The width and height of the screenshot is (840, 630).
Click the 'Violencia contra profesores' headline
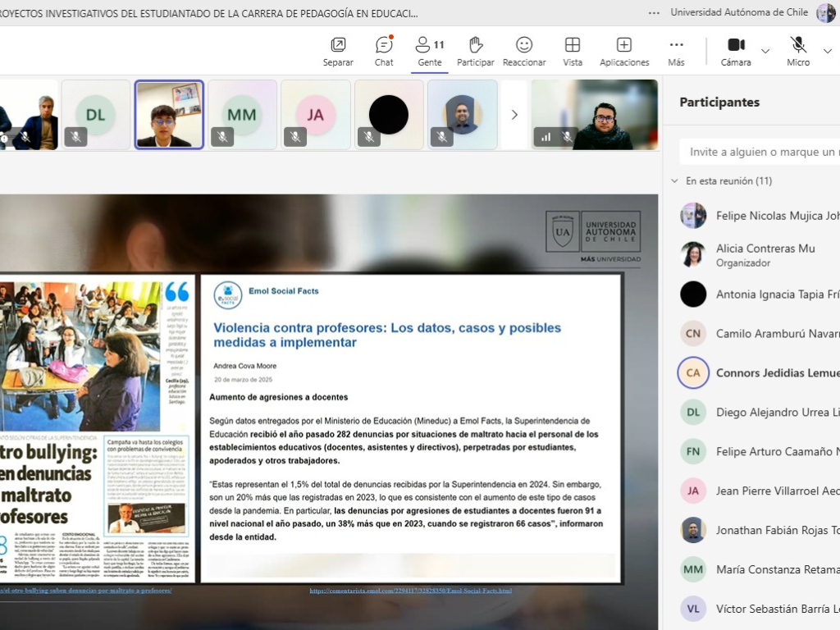click(387, 335)
